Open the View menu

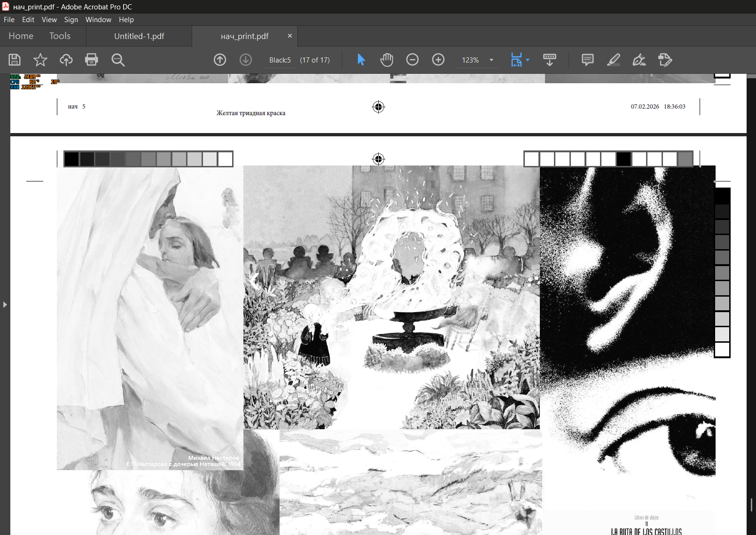49,20
